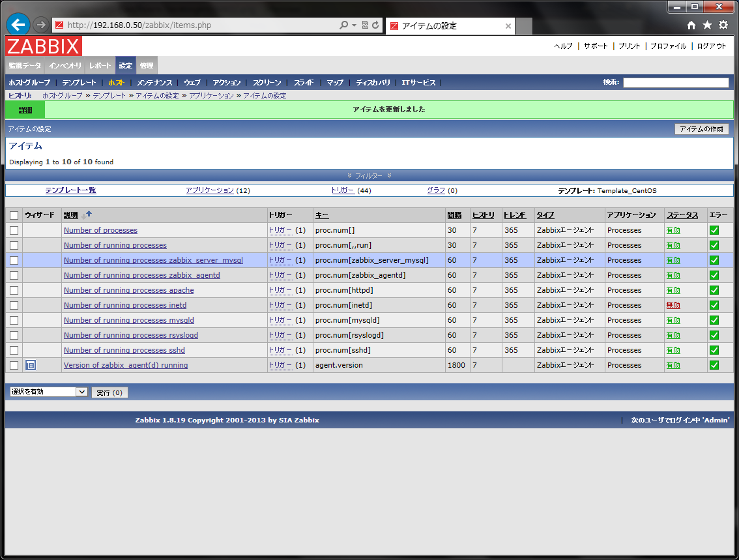This screenshot has width=739, height=560.
Task: Check the Number of processes row checkbox
Action: point(14,231)
